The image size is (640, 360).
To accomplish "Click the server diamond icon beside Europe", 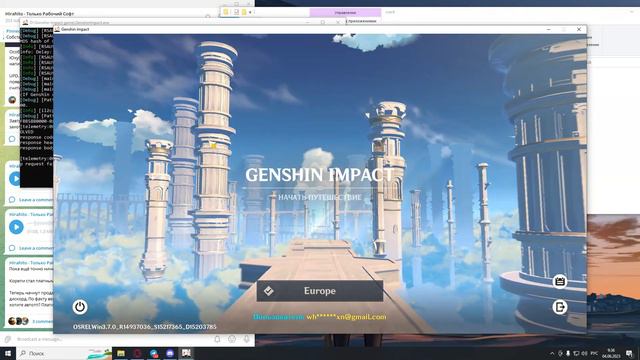I will tap(269, 291).
